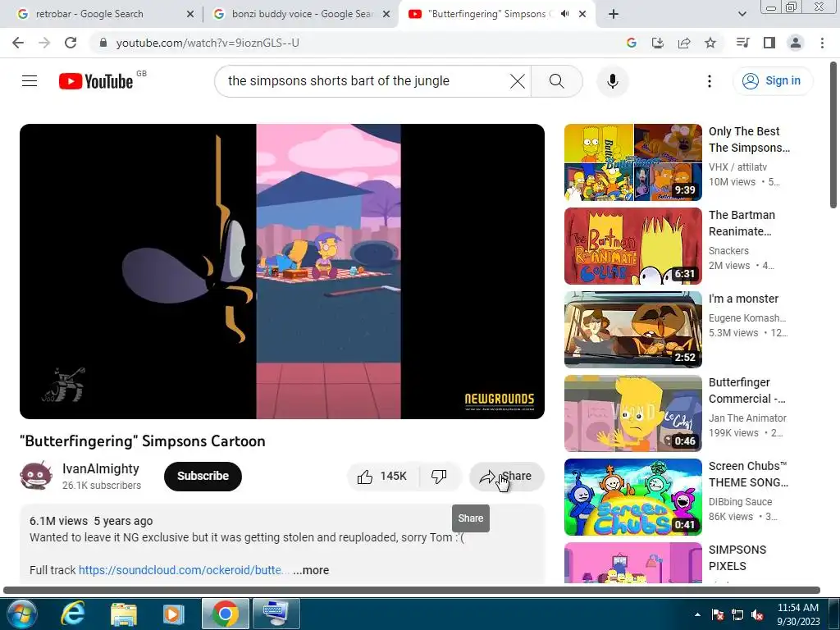Clear the search box with X icon
Image resolution: width=840 pixels, height=630 pixels.
tap(517, 81)
